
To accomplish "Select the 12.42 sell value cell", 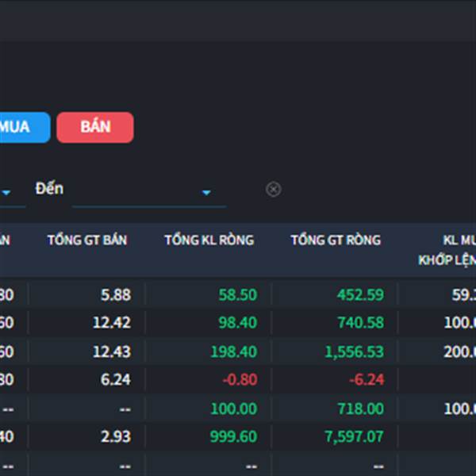I will pos(112,322).
